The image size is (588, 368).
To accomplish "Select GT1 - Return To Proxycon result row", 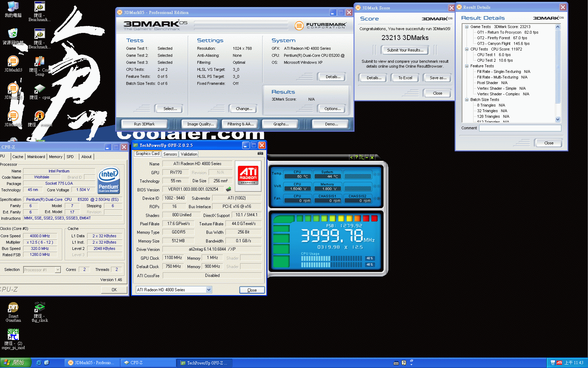I will [507, 32].
